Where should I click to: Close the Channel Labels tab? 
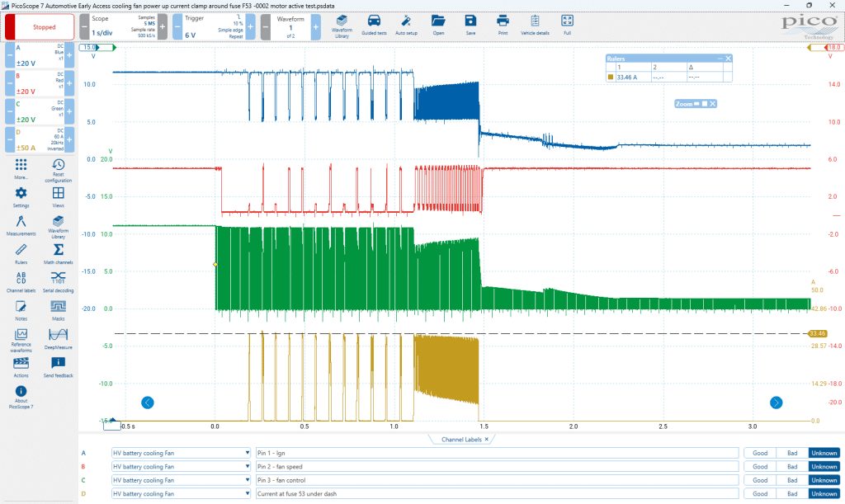(x=487, y=440)
